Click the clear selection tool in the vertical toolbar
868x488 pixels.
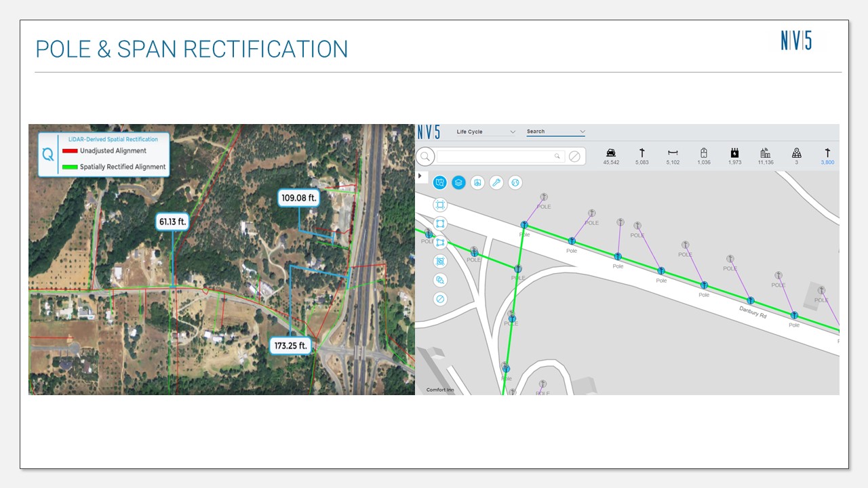[440, 299]
